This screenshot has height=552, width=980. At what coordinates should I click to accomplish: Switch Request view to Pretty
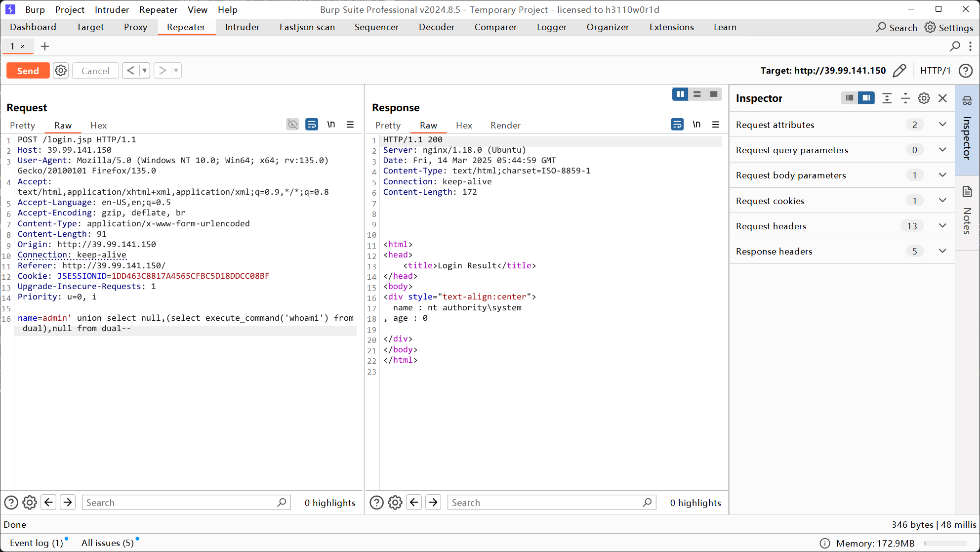(23, 126)
